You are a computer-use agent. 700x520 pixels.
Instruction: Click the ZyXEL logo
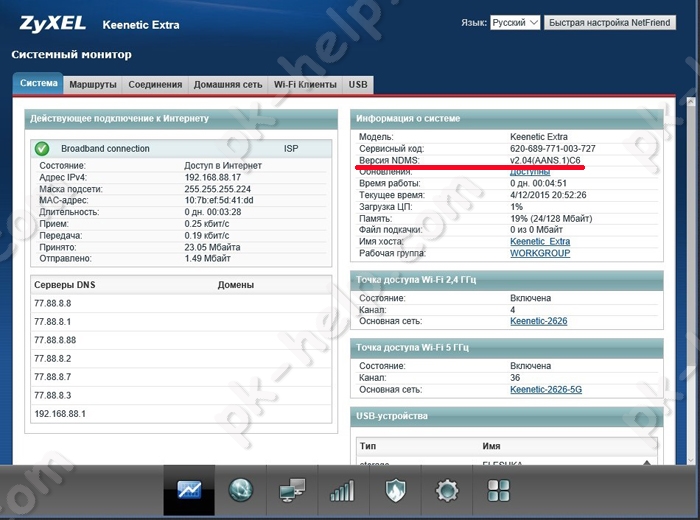(x=52, y=23)
